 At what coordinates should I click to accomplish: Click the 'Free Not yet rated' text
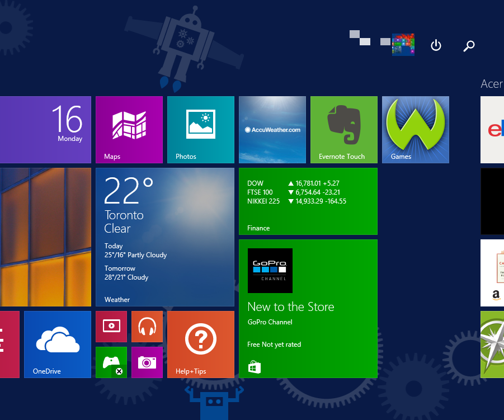pos(274,345)
